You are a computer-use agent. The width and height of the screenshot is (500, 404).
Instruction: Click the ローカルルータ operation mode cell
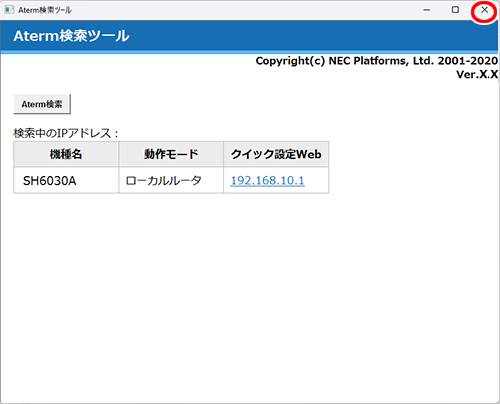coord(171,180)
